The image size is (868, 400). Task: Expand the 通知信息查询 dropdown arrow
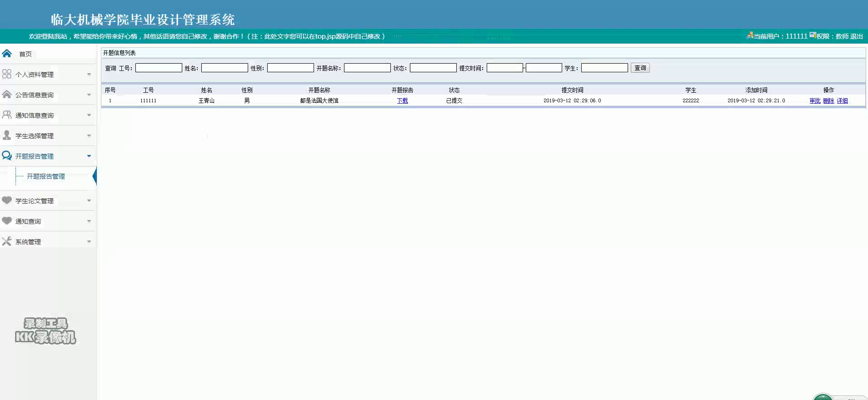[x=89, y=115]
